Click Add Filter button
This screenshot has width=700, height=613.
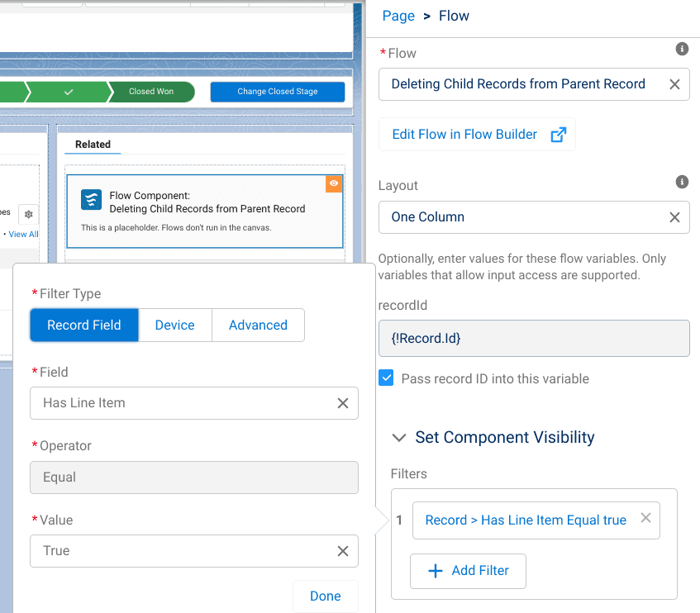point(468,571)
